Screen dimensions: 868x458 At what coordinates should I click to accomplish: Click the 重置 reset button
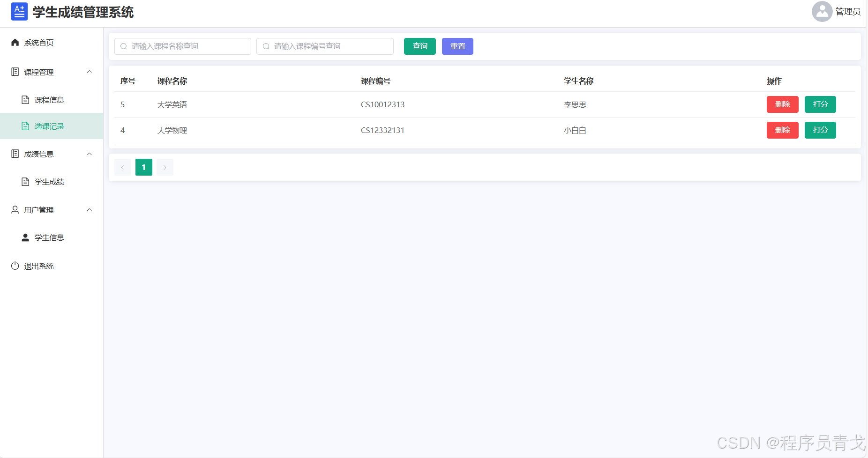click(457, 46)
